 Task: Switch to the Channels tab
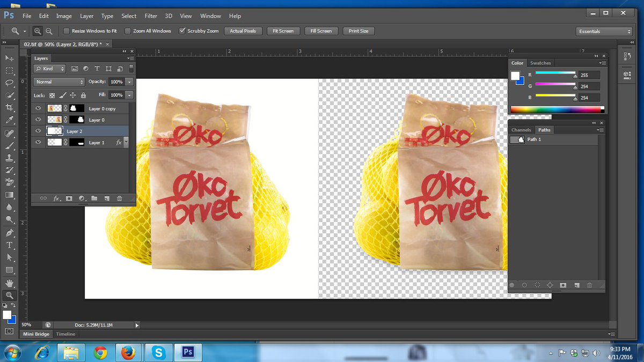(521, 130)
